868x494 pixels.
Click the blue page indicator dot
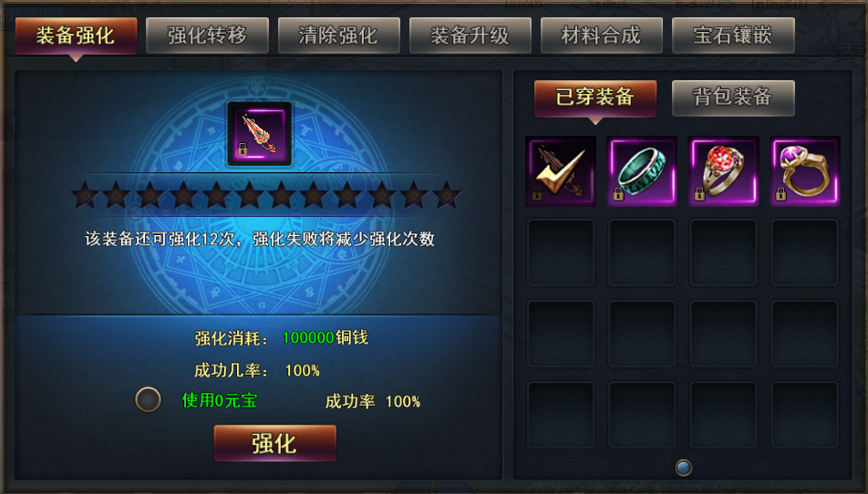click(683, 468)
